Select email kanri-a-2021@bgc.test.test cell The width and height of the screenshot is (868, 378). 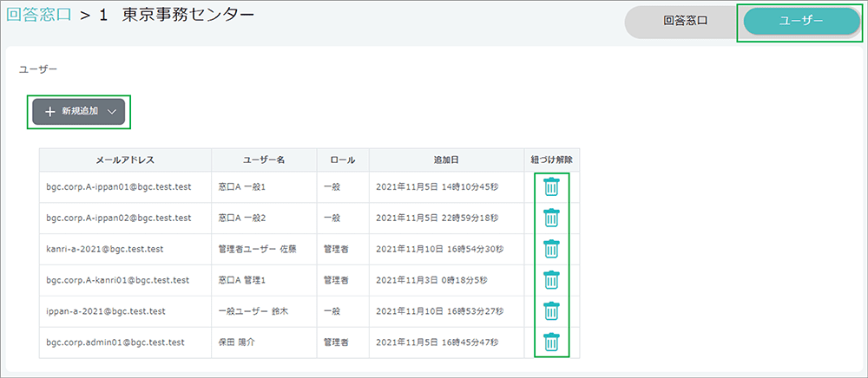[x=105, y=249]
